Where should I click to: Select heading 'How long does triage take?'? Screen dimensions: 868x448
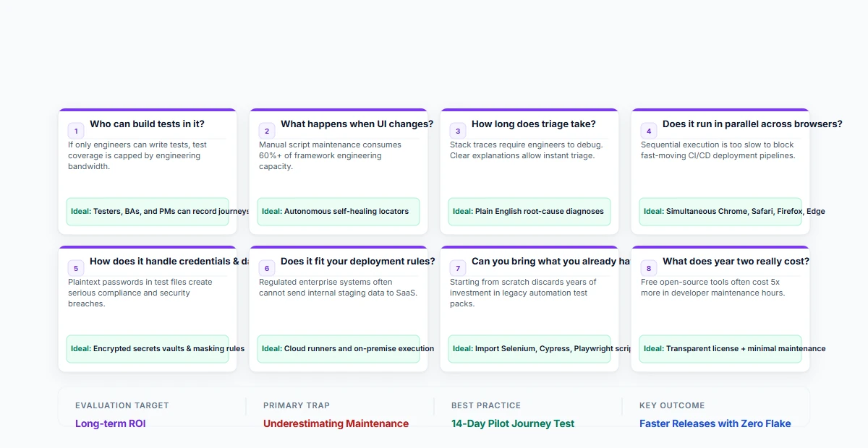(534, 124)
